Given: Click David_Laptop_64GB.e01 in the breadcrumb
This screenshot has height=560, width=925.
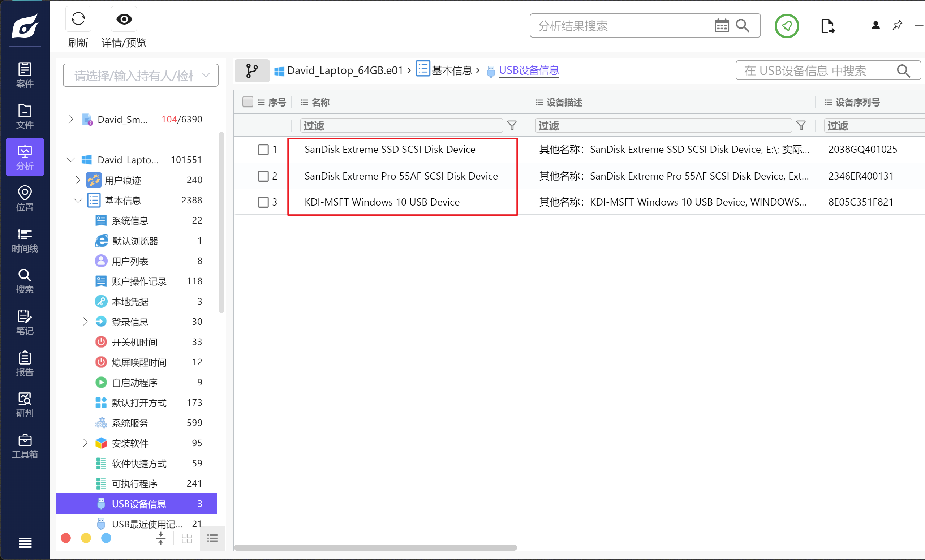Looking at the screenshot, I should (x=344, y=70).
